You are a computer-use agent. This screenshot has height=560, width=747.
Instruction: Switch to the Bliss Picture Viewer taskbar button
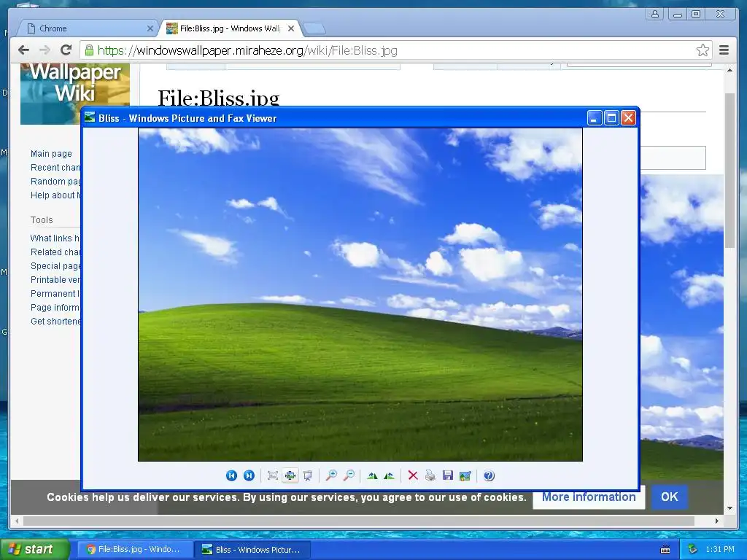click(x=252, y=550)
